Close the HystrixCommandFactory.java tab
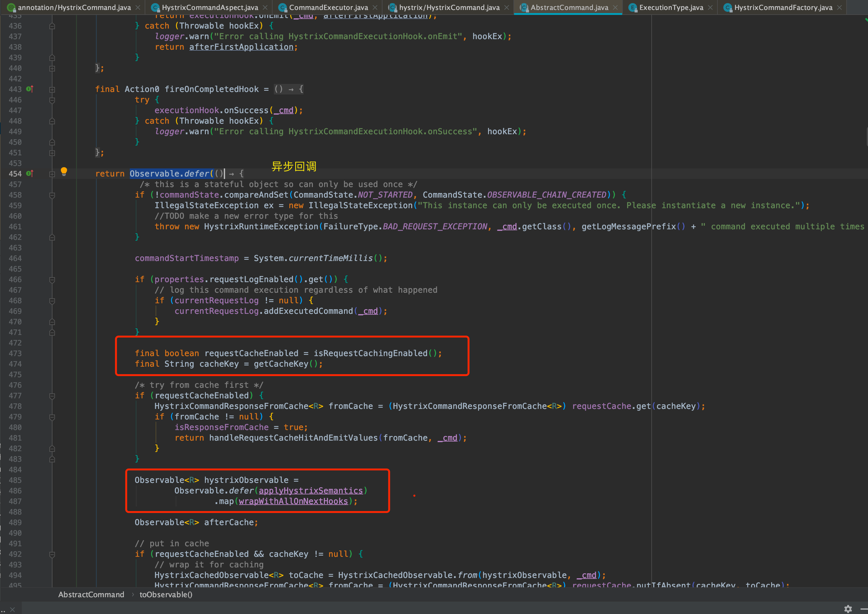 pyautogui.click(x=839, y=7)
